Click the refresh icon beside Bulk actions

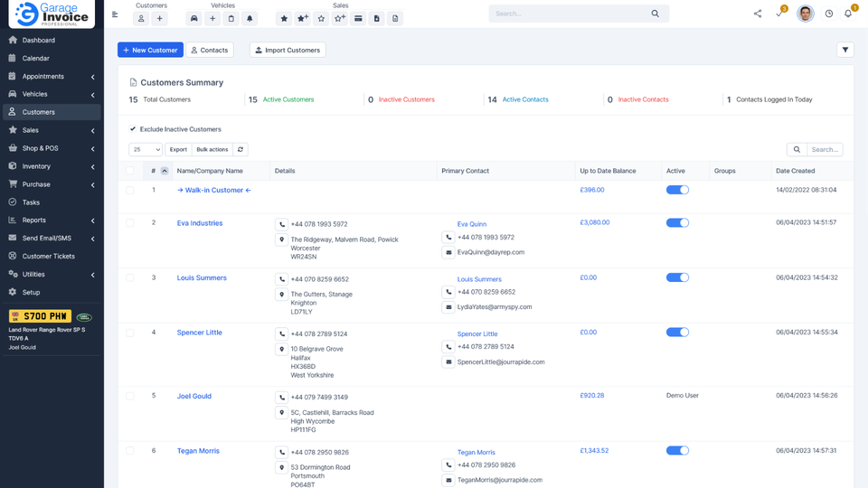coord(241,149)
